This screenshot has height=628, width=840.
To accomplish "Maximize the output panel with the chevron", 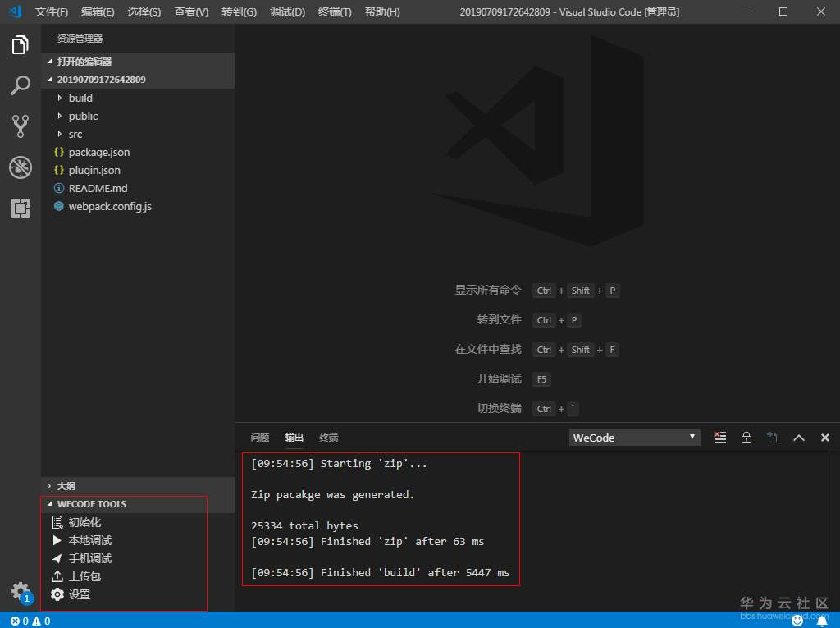I will (x=799, y=438).
